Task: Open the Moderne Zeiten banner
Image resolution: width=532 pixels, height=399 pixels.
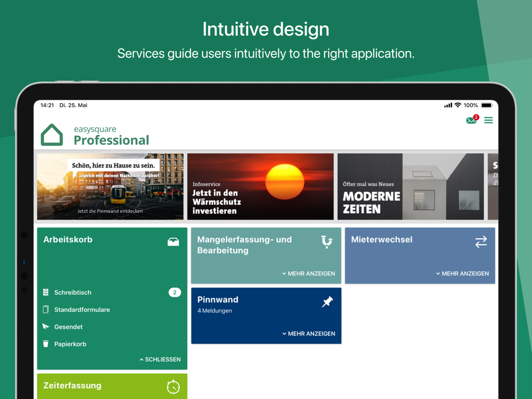Action: 411,186
